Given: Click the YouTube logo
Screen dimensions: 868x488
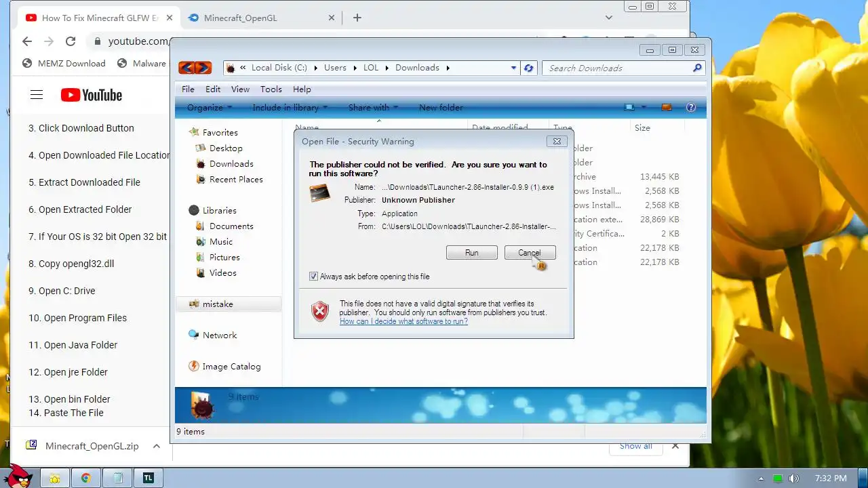Looking at the screenshot, I should [92, 95].
